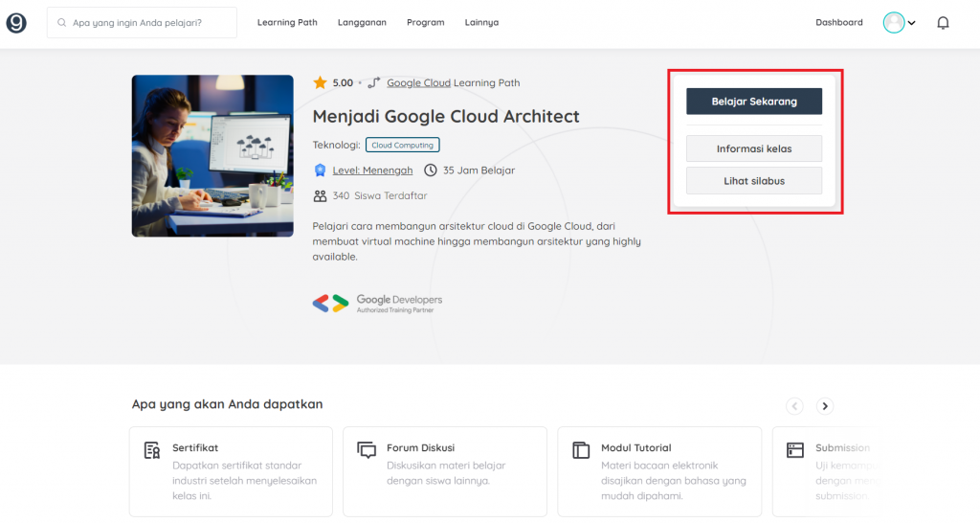Click the course thumbnail image
Screen dimensions: 980x523
[212, 155]
